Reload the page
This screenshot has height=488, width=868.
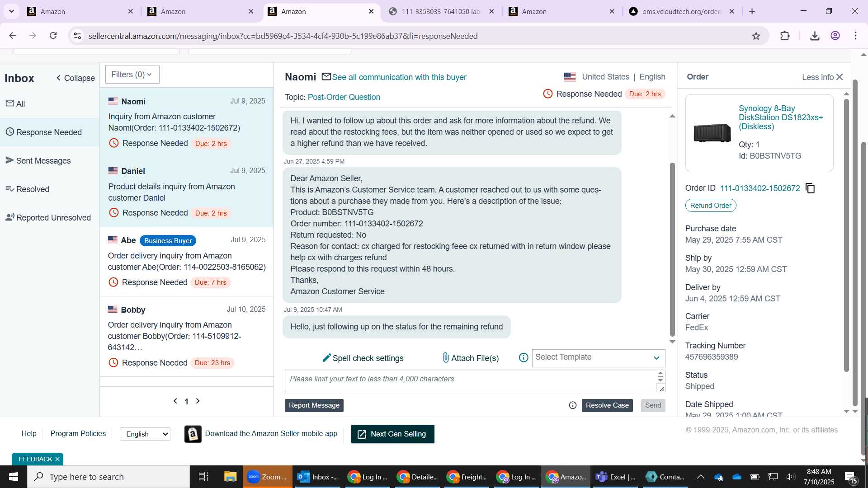point(53,36)
